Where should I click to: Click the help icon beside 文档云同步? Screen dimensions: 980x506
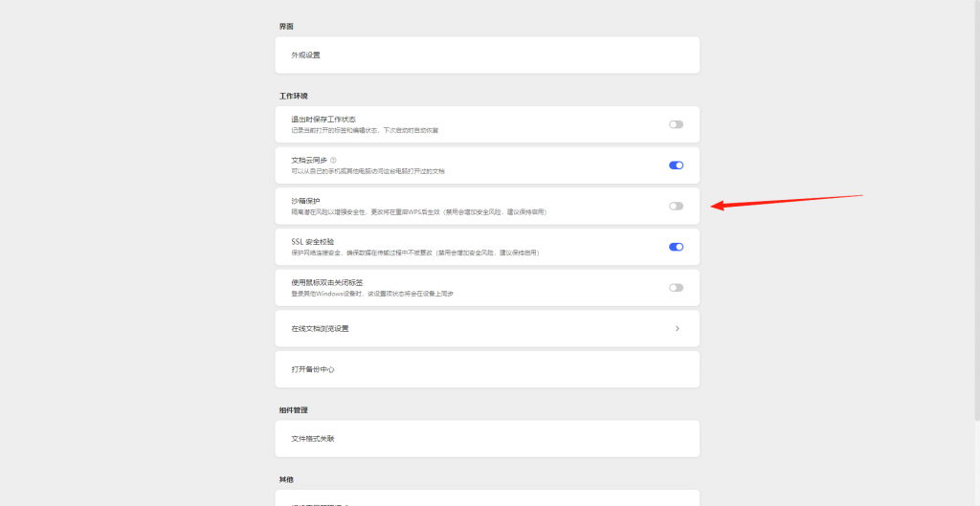(333, 161)
